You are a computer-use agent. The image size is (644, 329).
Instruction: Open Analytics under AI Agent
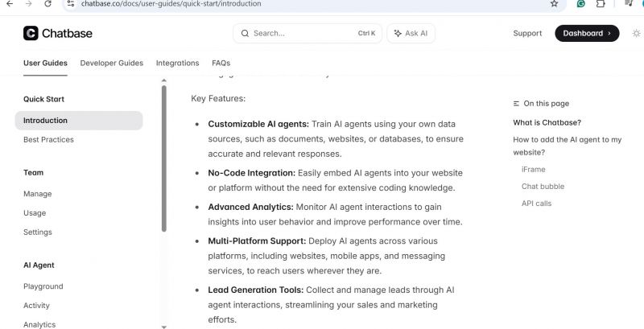39,324
